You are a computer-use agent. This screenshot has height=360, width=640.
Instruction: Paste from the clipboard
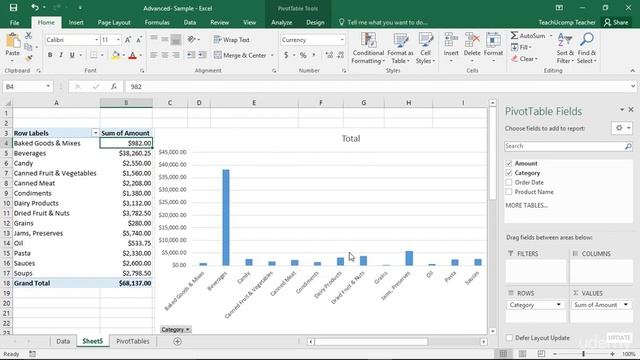click(x=13, y=45)
